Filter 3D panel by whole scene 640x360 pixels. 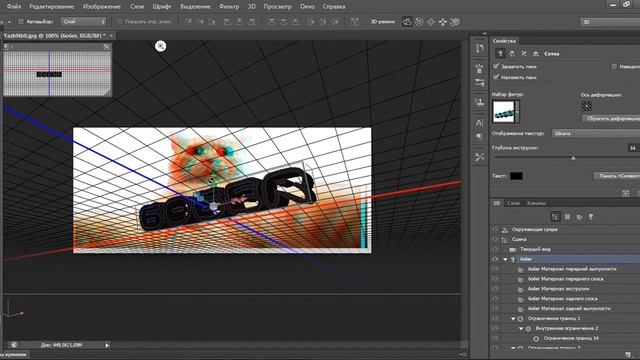(x=555, y=217)
